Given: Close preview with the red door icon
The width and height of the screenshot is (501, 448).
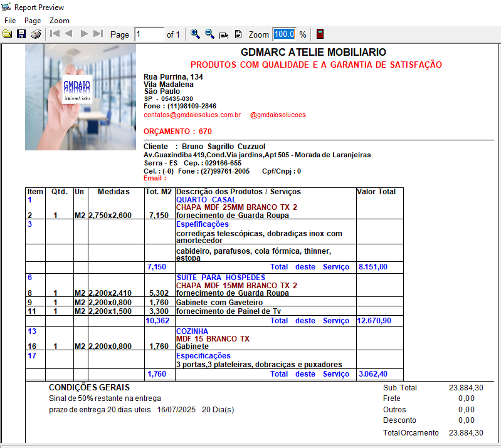Looking at the screenshot, I should pos(320,34).
